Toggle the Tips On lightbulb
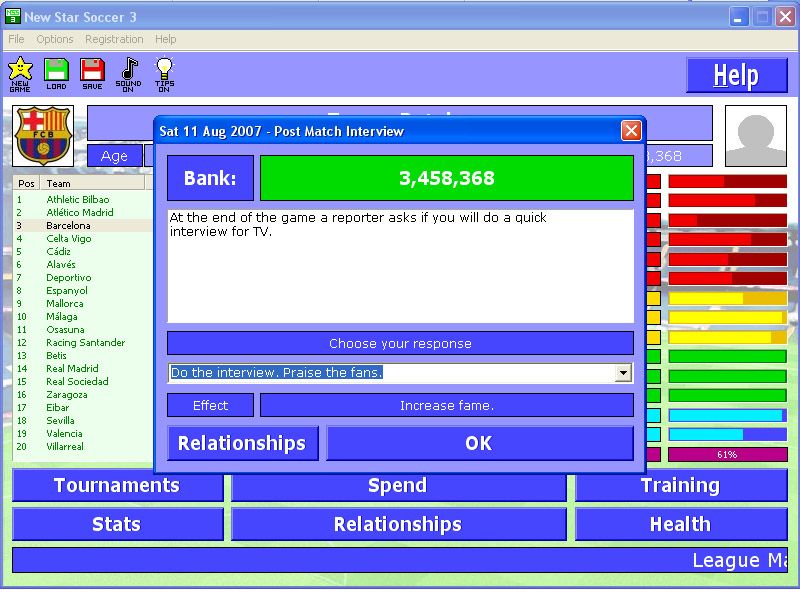 tap(164, 72)
